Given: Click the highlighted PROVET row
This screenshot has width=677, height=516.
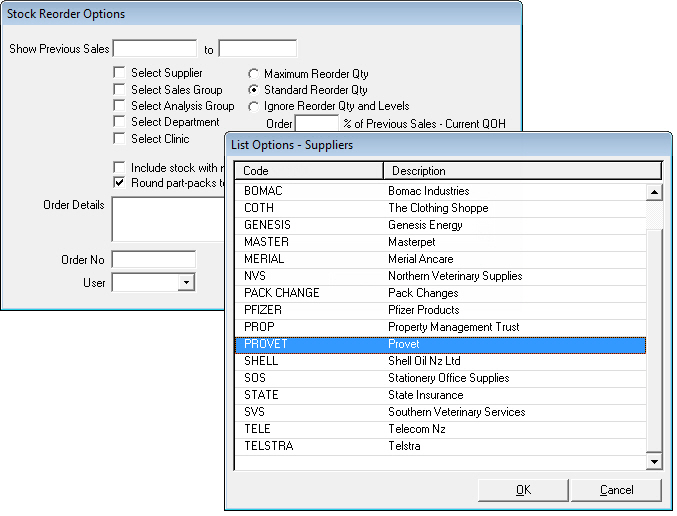Looking at the screenshot, I should tap(440, 344).
